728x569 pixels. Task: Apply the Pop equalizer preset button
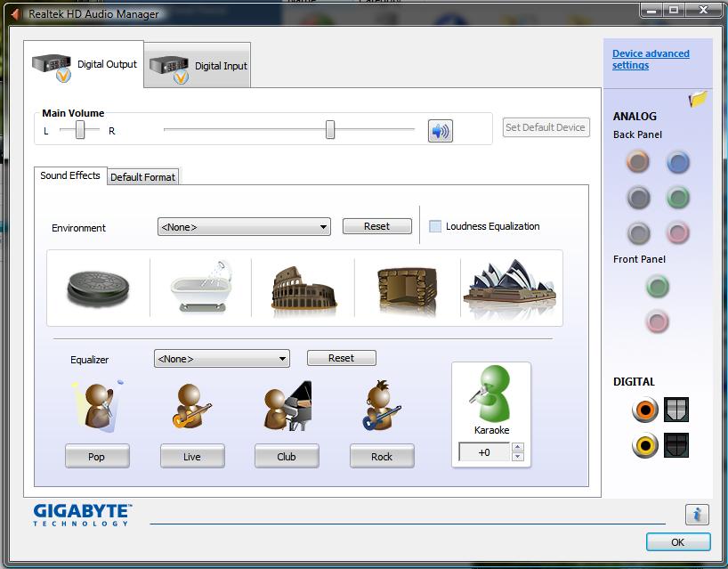(97, 456)
